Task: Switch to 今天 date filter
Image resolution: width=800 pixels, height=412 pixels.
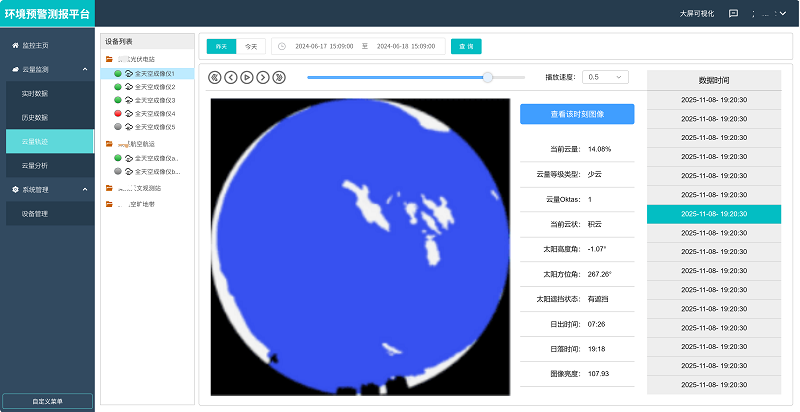Action: coord(250,46)
